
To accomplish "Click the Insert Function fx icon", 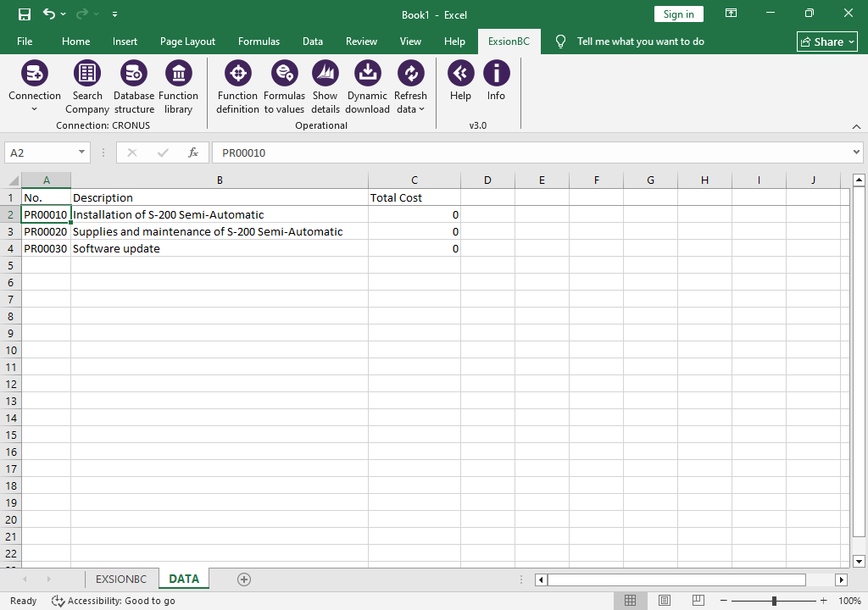I will (x=193, y=152).
